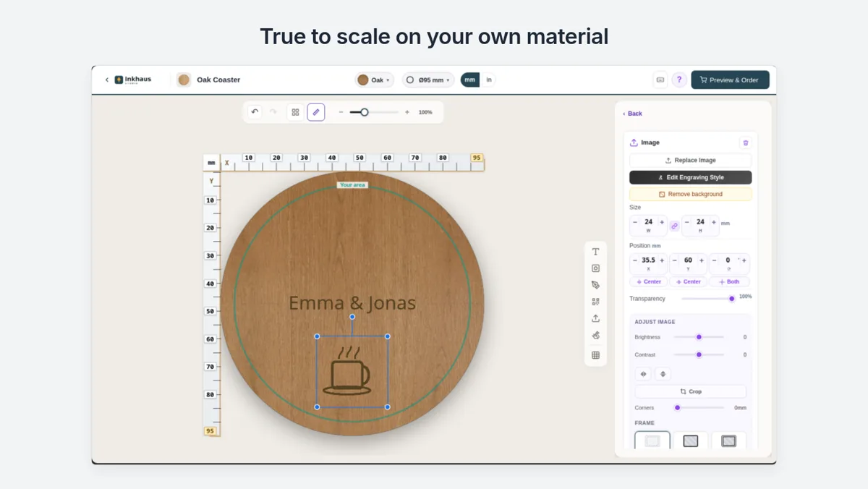This screenshot has width=868, height=489.
Task: Increase image height with plus stepper
Action: tap(714, 222)
